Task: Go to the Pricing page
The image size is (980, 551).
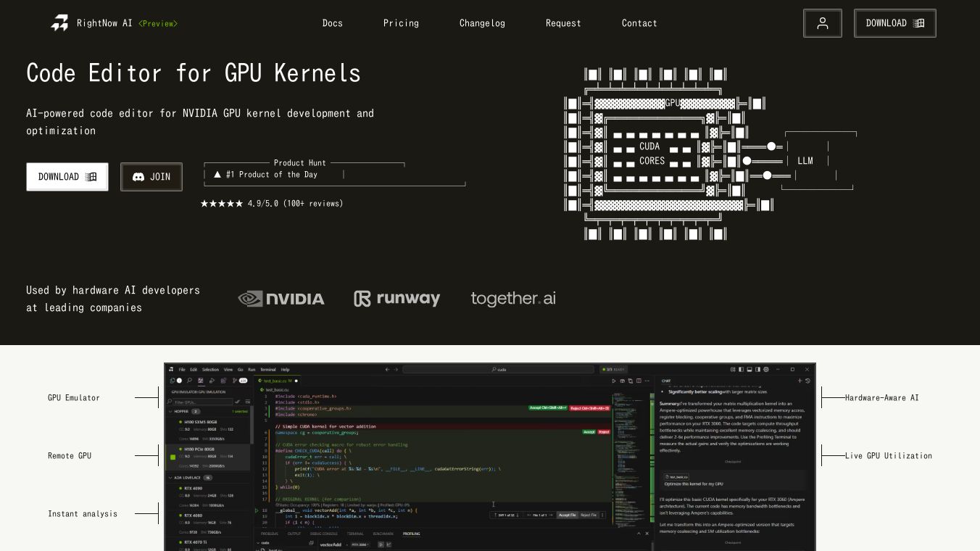Action: (x=402, y=23)
